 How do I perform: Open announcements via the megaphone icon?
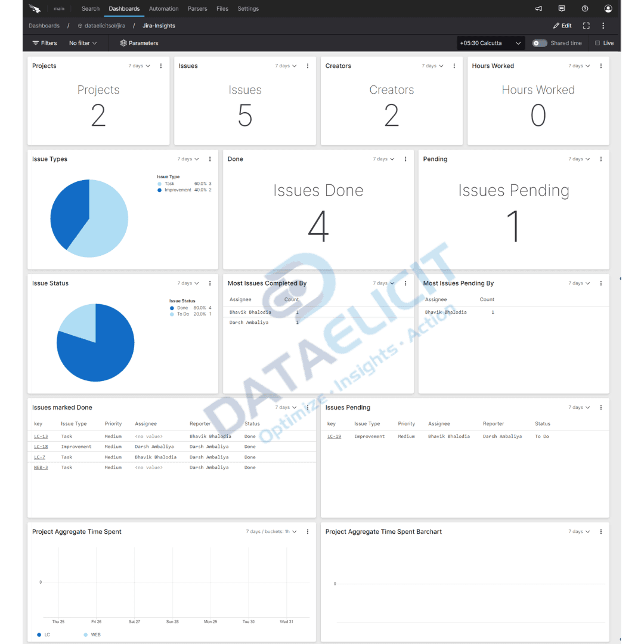click(538, 8)
